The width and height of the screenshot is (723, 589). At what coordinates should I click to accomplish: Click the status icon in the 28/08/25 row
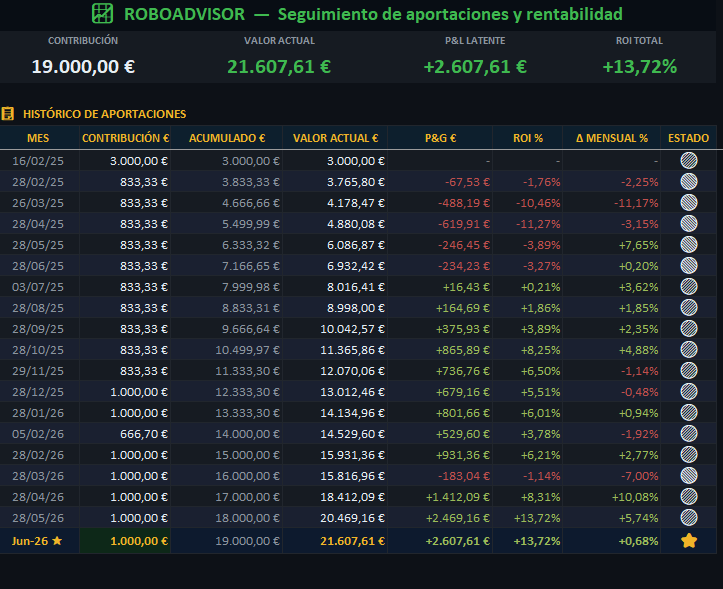pos(689,308)
